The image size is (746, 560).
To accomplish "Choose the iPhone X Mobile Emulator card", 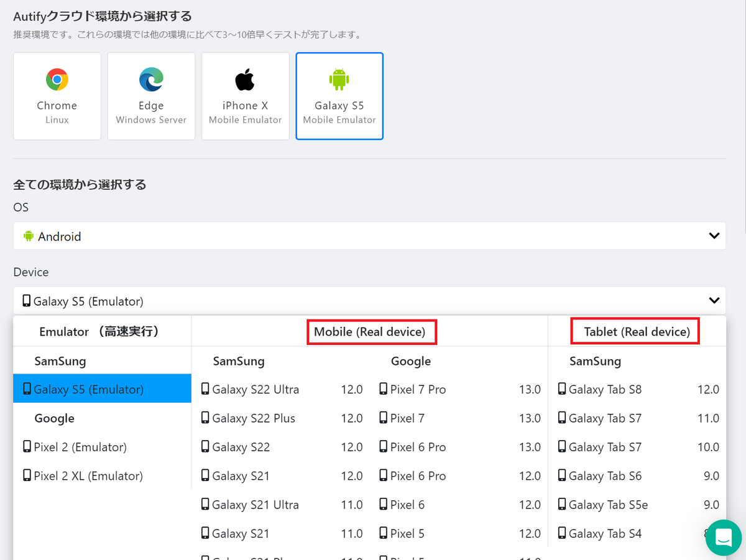I will pos(245,96).
